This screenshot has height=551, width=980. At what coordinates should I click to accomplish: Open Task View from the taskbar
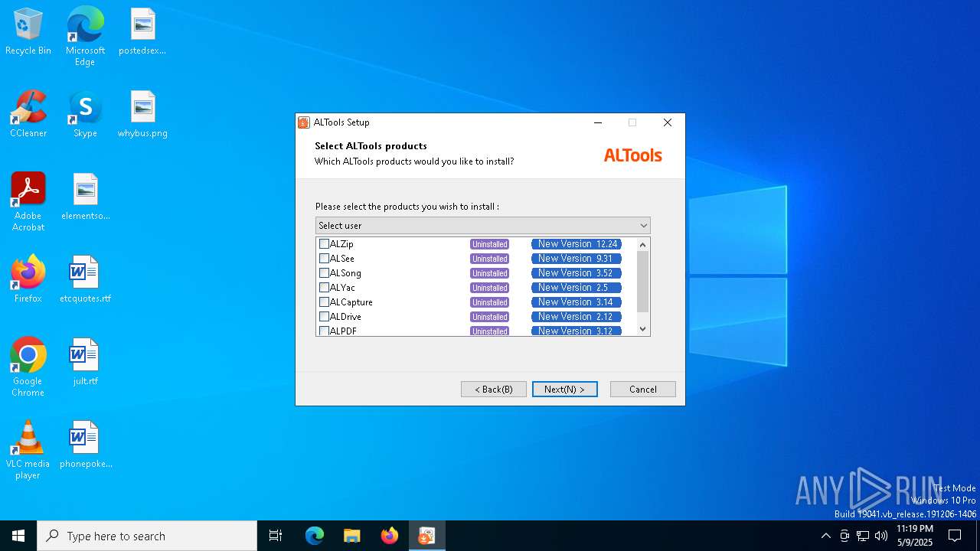pos(276,536)
